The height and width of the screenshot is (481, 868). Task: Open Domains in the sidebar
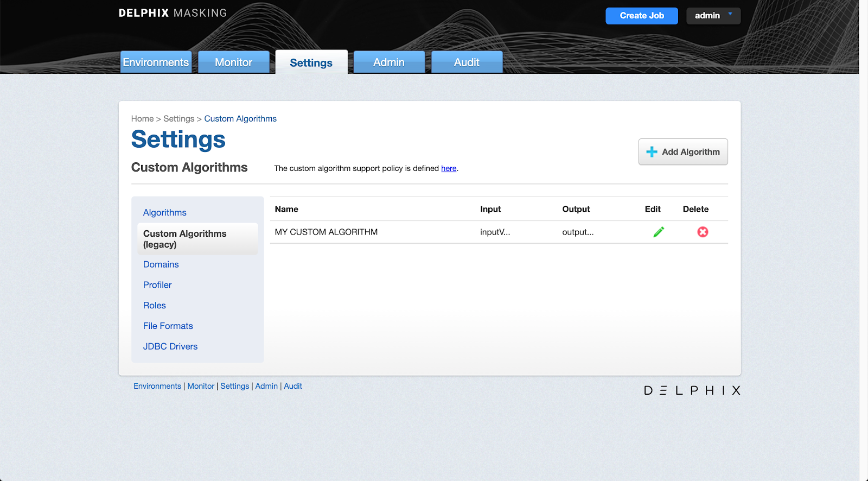(161, 264)
